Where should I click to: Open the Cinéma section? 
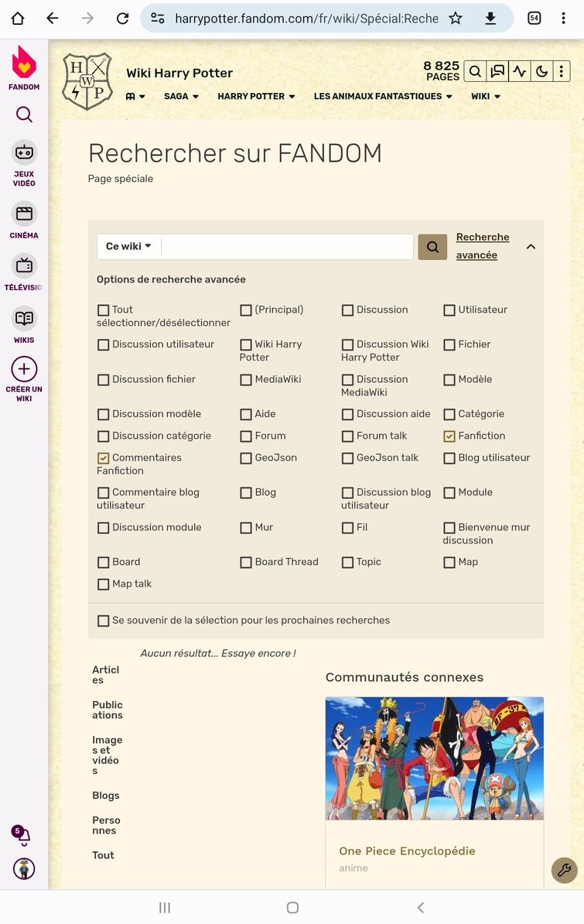coord(24,221)
